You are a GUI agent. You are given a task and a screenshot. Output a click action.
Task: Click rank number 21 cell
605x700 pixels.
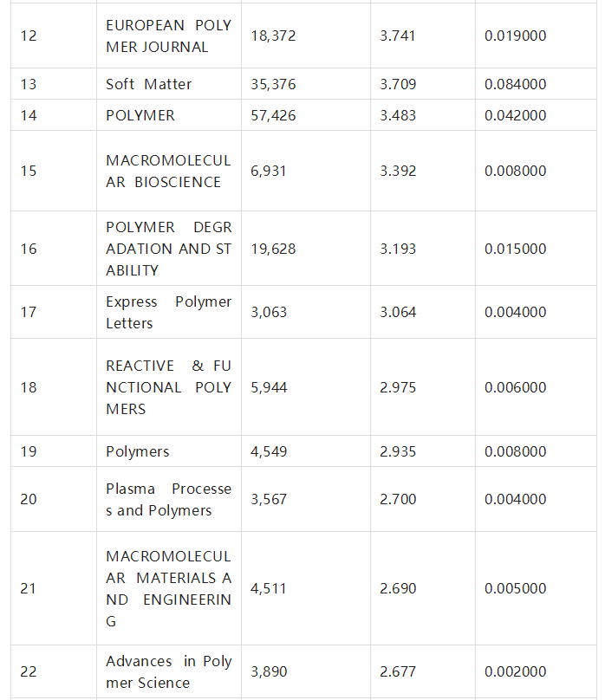54,588
